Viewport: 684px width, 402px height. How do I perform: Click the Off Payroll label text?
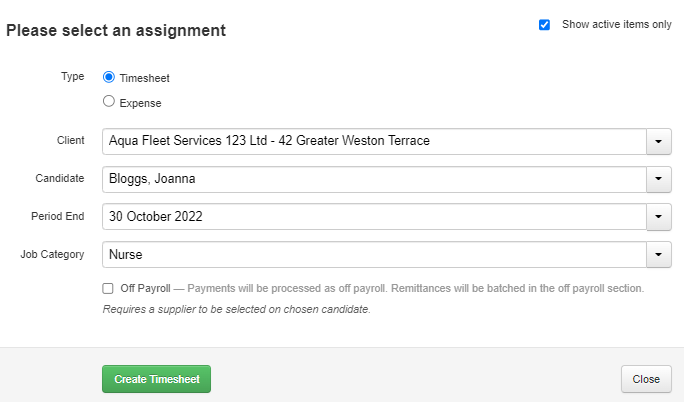click(x=145, y=288)
